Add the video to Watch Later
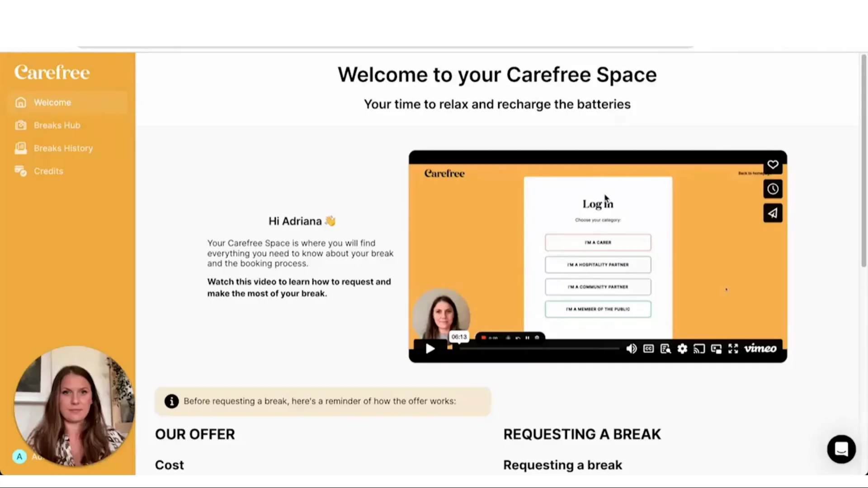This screenshot has height=488, width=868. tap(773, 189)
